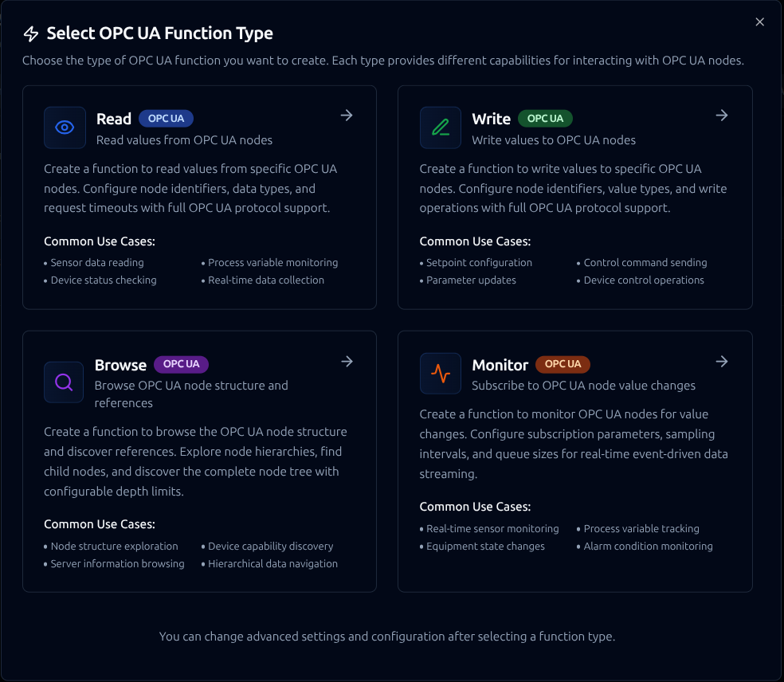
Task: Choose the Browse function title
Action: (120, 365)
